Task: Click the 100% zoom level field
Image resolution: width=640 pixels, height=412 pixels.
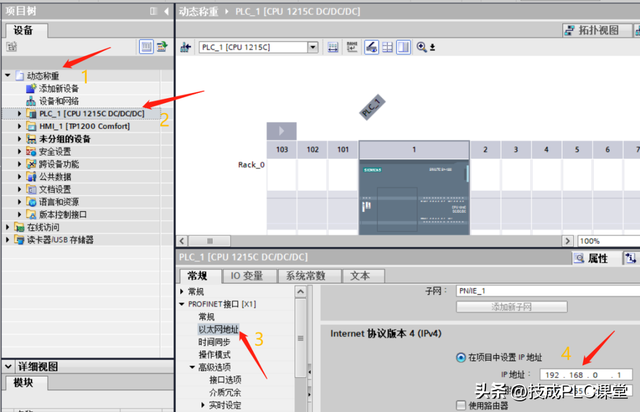Action: pyautogui.click(x=608, y=241)
